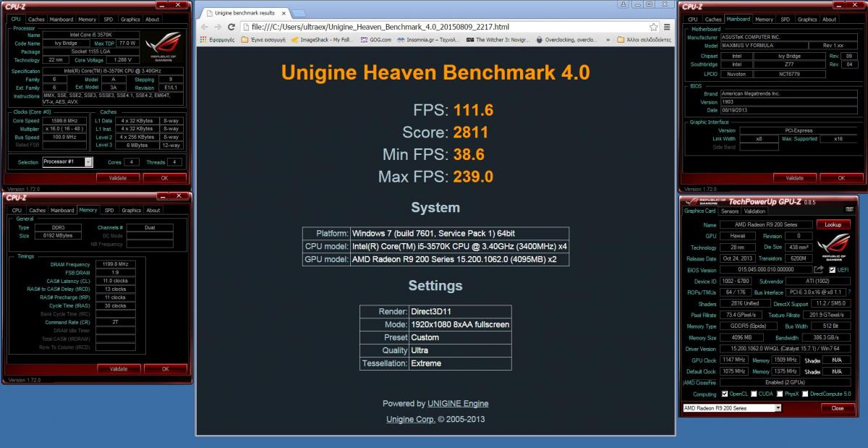
Task: Open CPU tab in the CPU-Z memory timings window
Action: (x=16, y=211)
